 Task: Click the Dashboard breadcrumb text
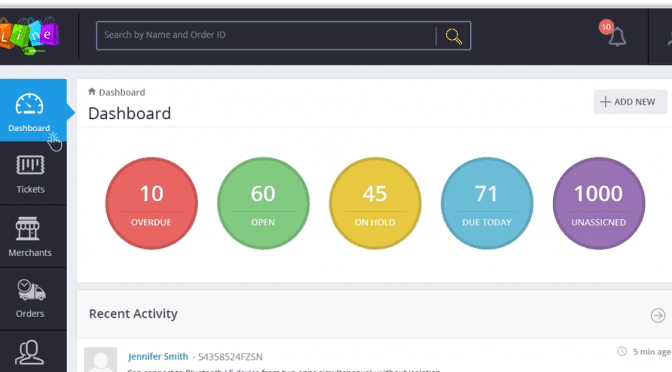[x=122, y=92]
